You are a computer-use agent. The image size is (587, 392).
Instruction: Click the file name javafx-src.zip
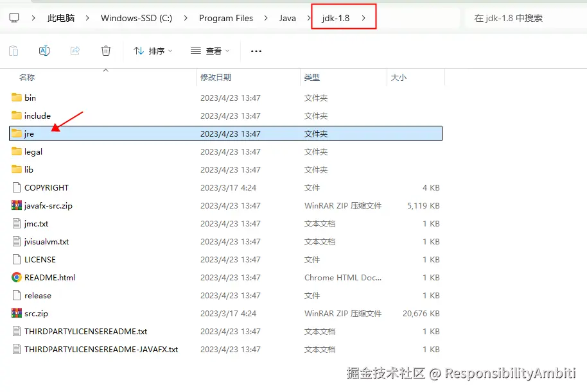click(48, 206)
